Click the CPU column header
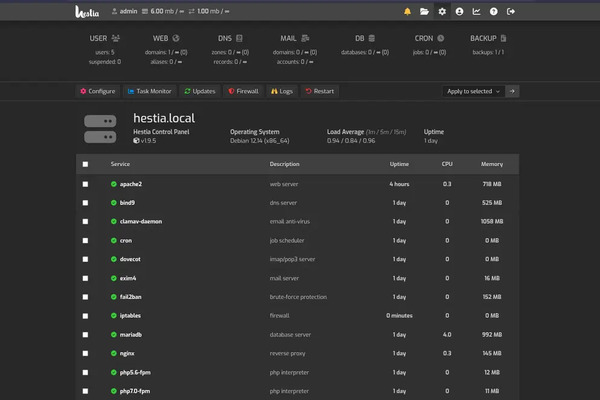Screen dimensions: 600x400 (x=447, y=164)
